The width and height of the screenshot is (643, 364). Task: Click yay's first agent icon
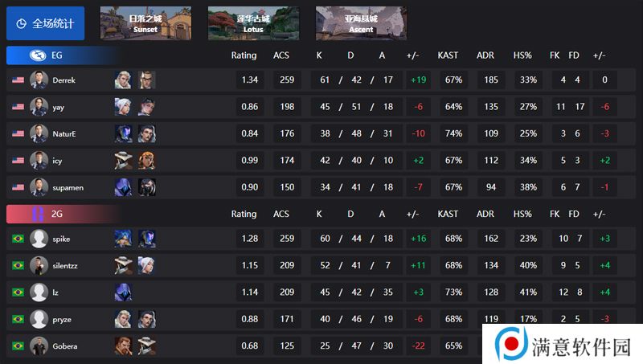pos(123,107)
